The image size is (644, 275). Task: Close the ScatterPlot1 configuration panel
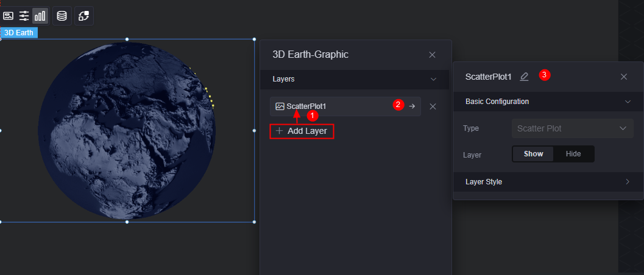tap(624, 77)
